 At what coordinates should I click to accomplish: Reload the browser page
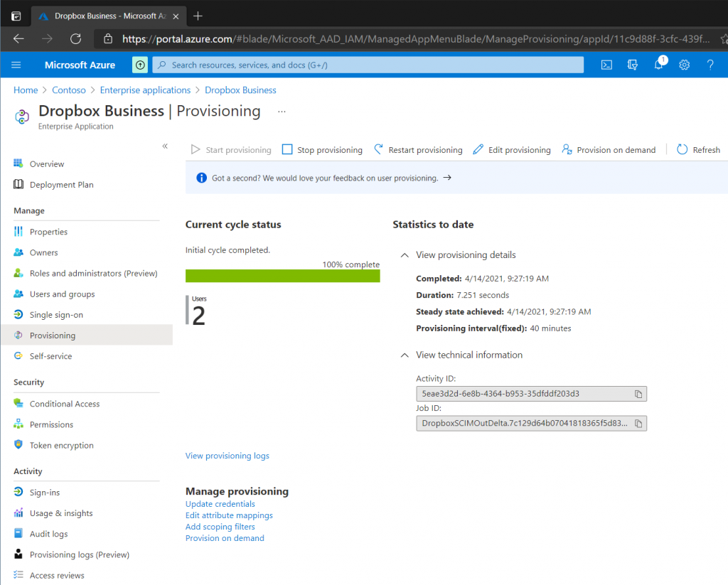click(x=75, y=39)
